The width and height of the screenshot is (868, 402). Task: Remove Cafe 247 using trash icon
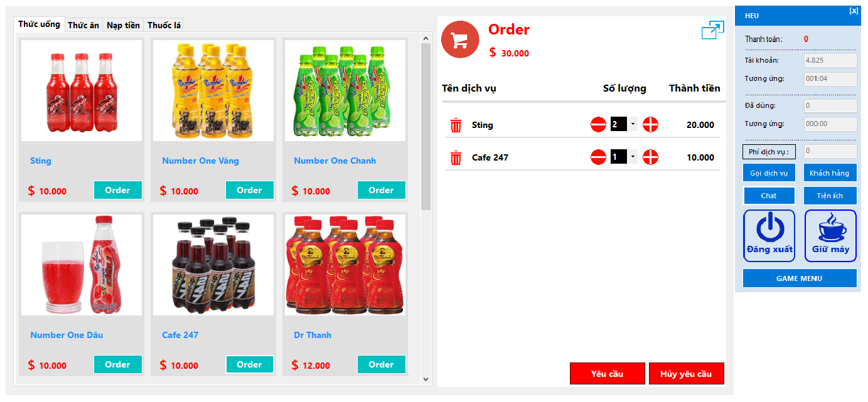(456, 157)
